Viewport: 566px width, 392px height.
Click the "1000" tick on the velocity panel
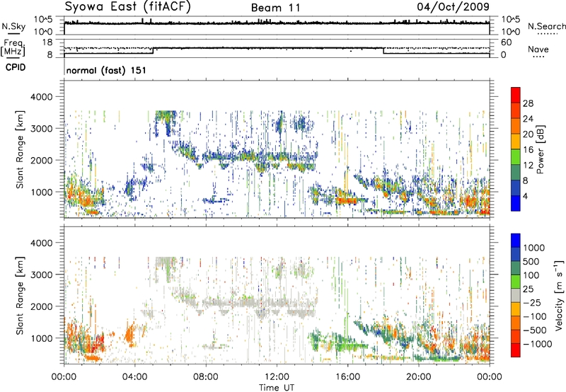coord(42,338)
